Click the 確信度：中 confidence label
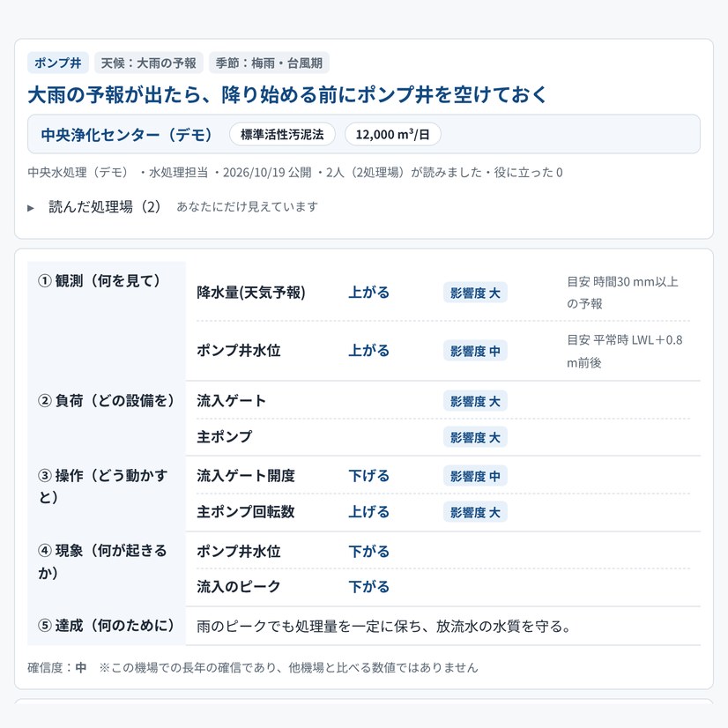Image resolution: width=728 pixels, height=728 pixels. 57,668
